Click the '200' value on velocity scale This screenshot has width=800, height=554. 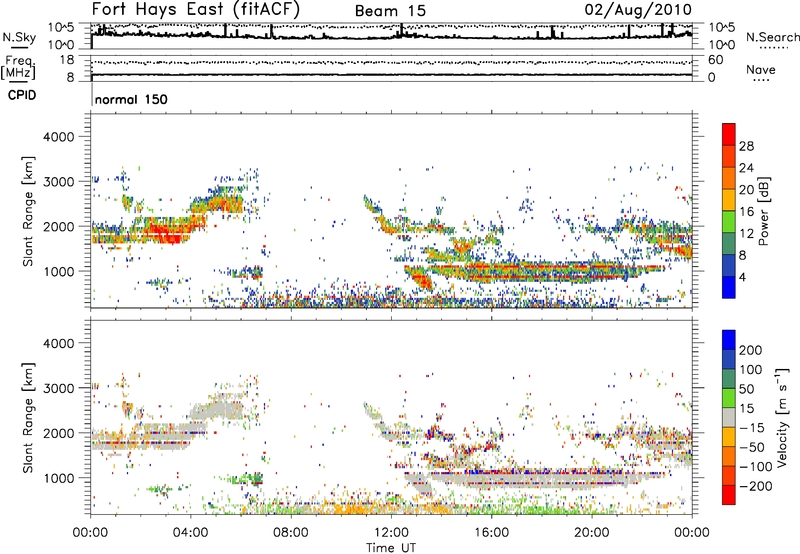(x=751, y=350)
